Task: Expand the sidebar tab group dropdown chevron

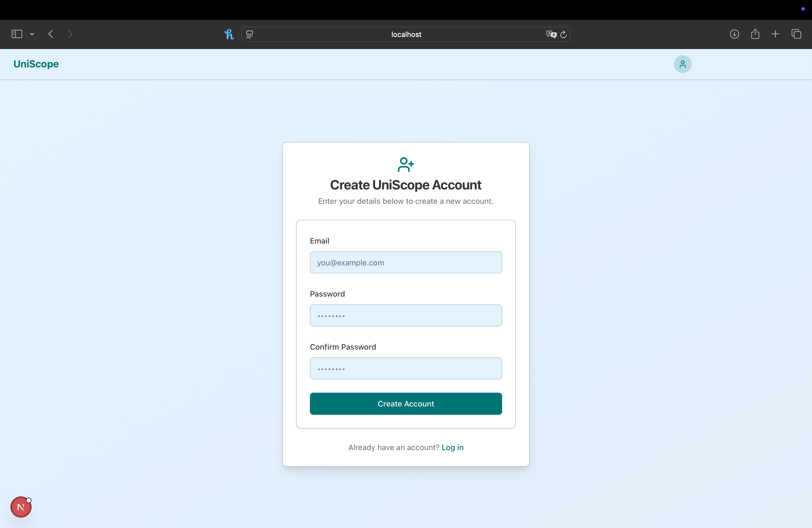Action: coord(32,34)
